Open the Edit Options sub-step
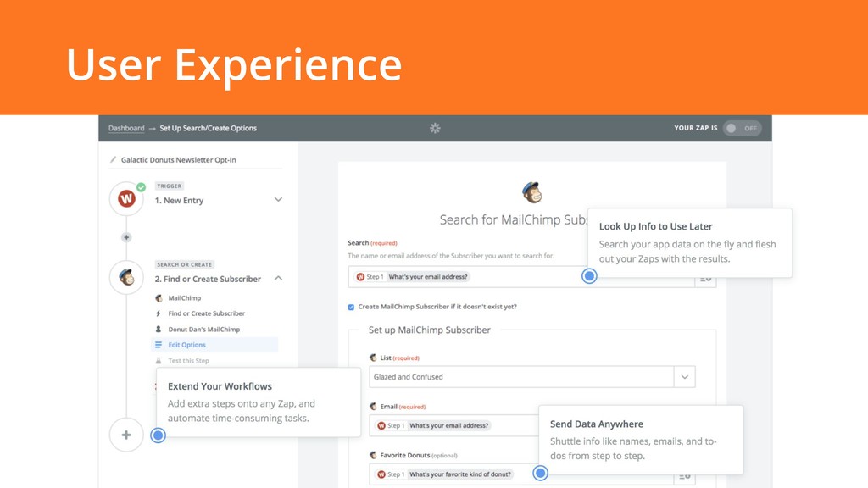 coord(214,345)
